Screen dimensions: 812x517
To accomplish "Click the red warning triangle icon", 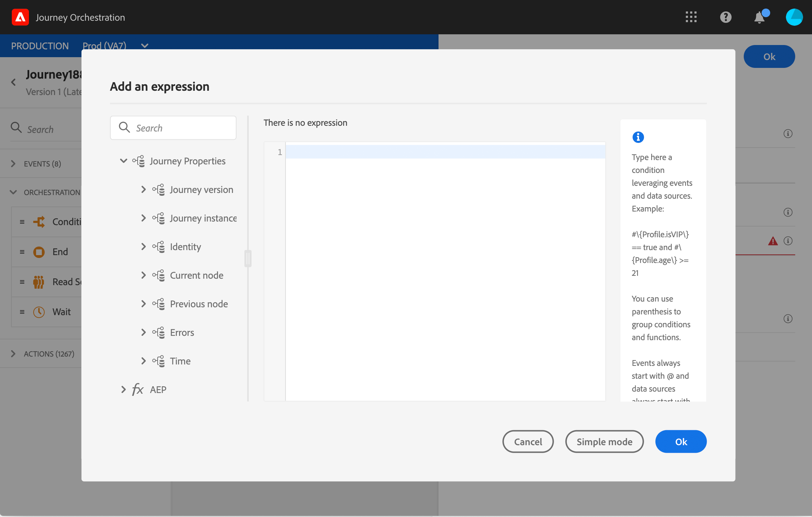I will tap(773, 241).
